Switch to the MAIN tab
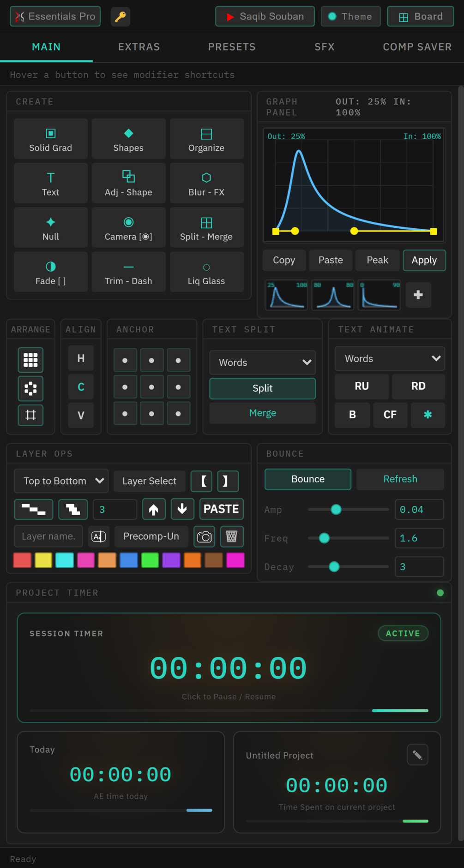Image resolution: width=464 pixels, height=868 pixels. [46, 47]
